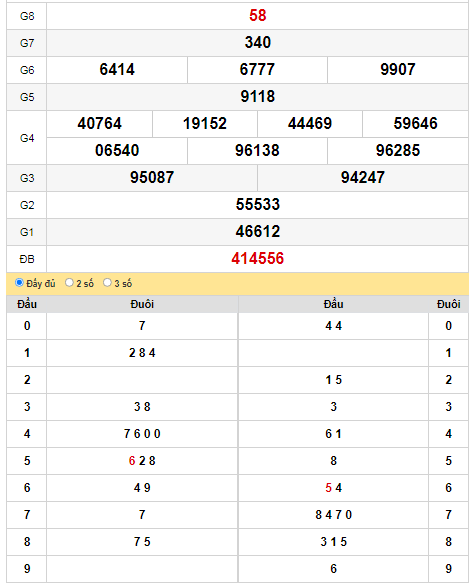
Task: Click the ĐB row label
Action: click(27, 259)
